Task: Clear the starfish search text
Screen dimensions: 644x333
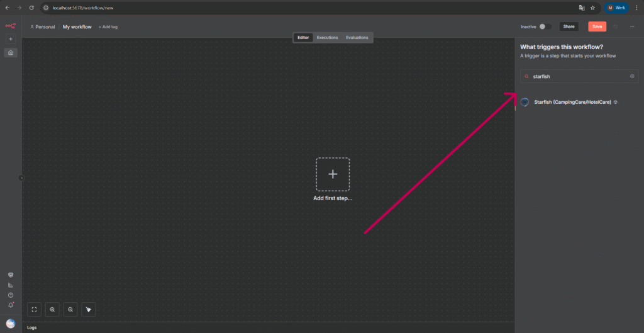Action: pyautogui.click(x=632, y=76)
